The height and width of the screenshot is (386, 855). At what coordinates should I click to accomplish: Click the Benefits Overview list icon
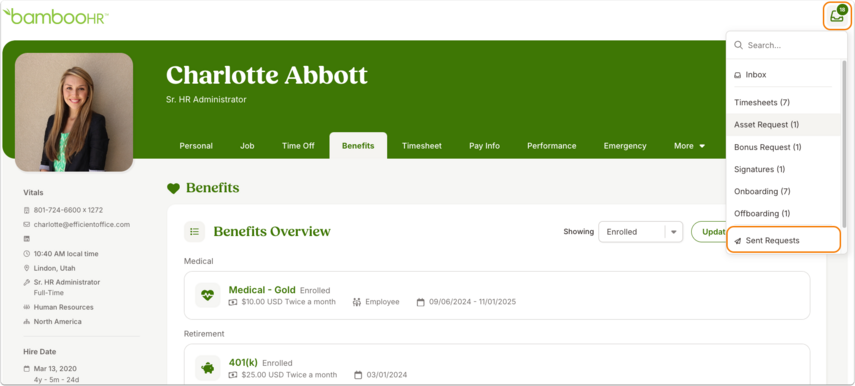[x=194, y=232]
